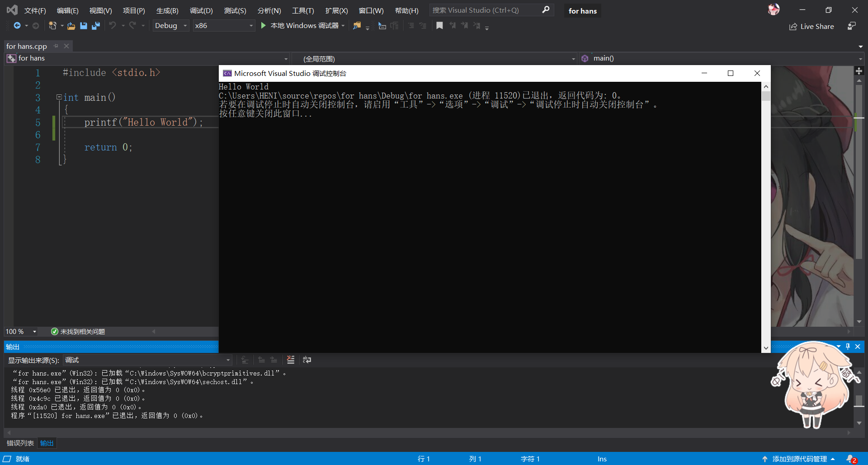Click the Open File folder icon
The width and height of the screenshot is (868, 465).
pos(71,26)
